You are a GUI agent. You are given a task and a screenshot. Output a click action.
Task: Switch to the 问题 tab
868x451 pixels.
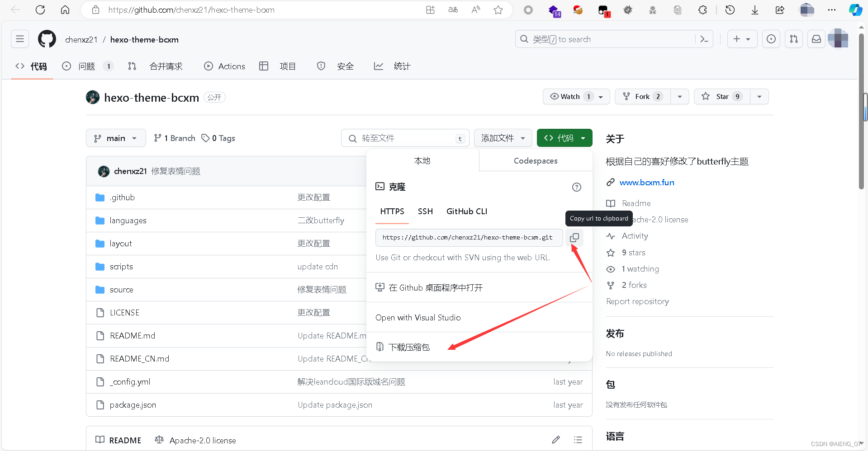(87, 66)
